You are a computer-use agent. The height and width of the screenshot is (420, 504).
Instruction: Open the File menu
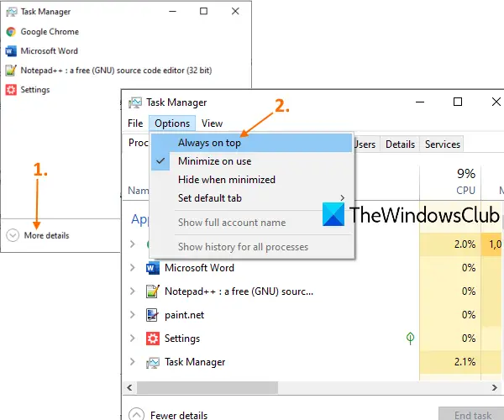click(x=135, y=123)
